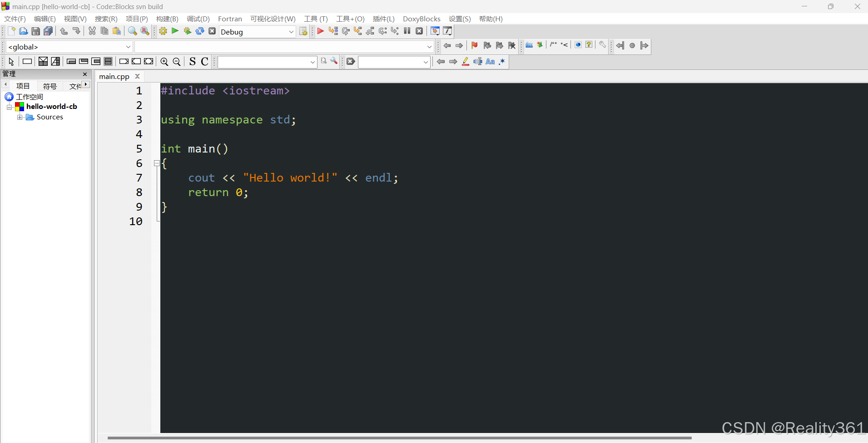Click the Run to cursor debug icon
Viewport: 868px width, 443px height.
pyautogui.click(x=333, y=31)
